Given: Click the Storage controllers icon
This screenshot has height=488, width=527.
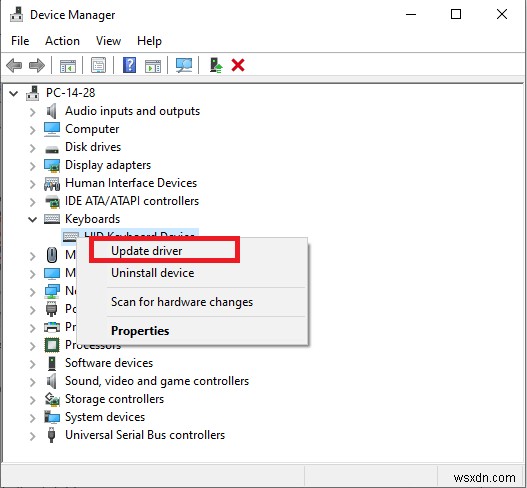Looking at the screenshot, I should pyautogui.click(x=52, y=399).
